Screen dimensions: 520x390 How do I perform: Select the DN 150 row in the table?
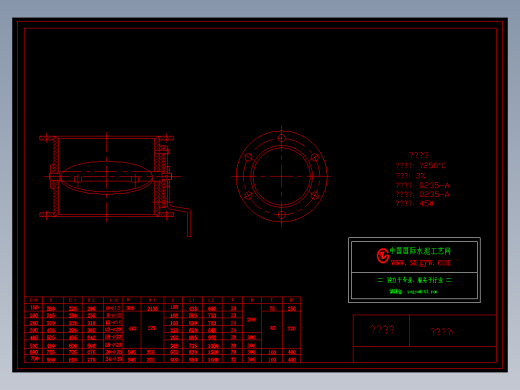point(163,308)
